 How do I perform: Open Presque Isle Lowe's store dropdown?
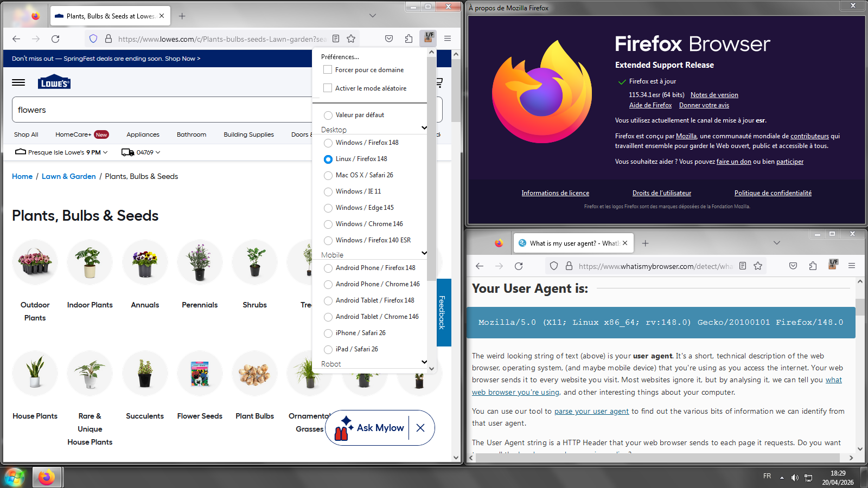click(62, 152)
